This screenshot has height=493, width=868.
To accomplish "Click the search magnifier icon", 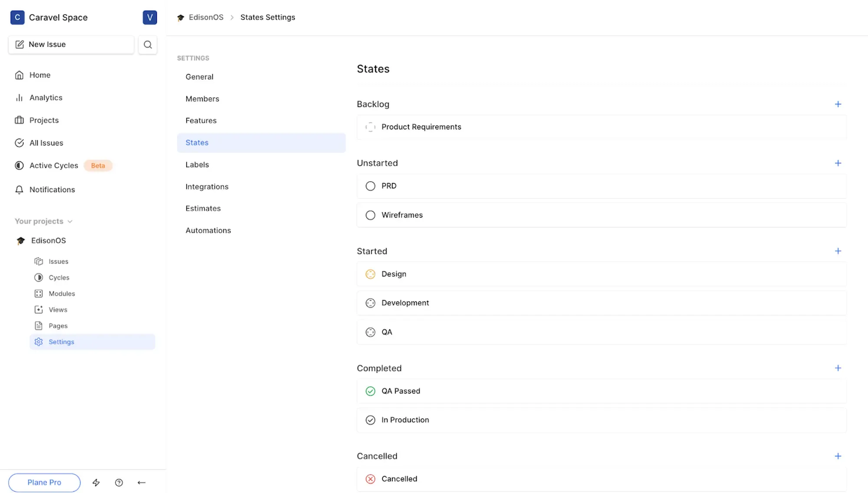I will coord(148,45).
